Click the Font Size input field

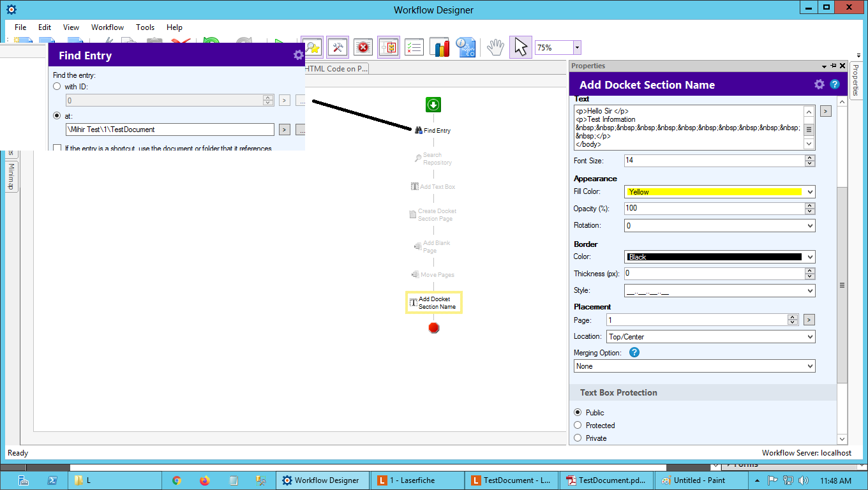point(714,161)
